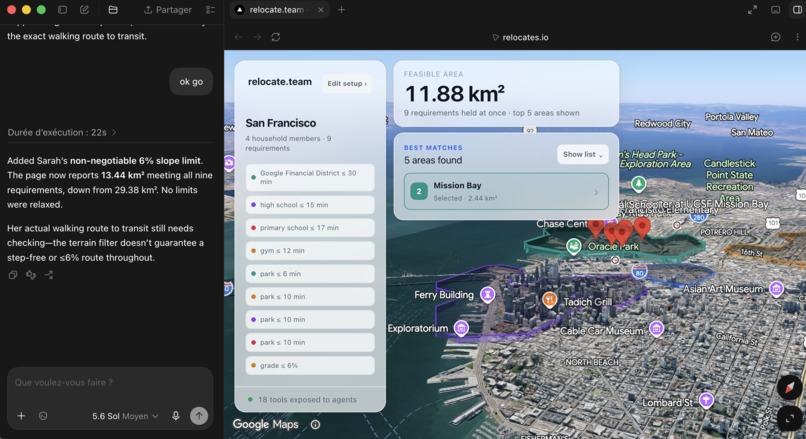Reset map orientation with the compass button

pyautogui.click(x=790, y=388)
